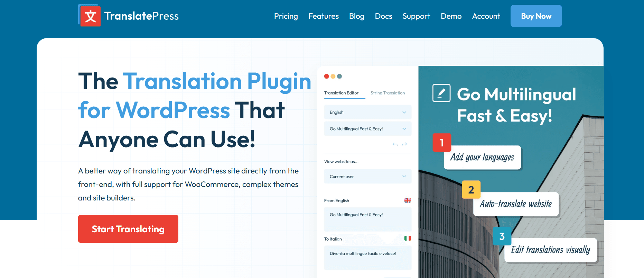This screenshot has width=644, height=278.
Task: Open the Support page
Action: (416, 16)
